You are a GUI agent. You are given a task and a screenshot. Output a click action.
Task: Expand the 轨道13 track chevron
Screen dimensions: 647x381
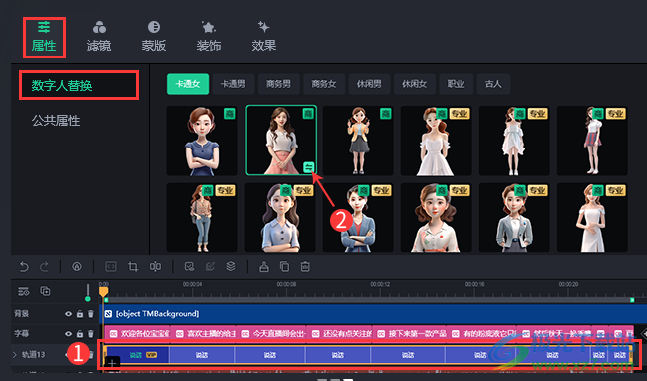(15, 355)
